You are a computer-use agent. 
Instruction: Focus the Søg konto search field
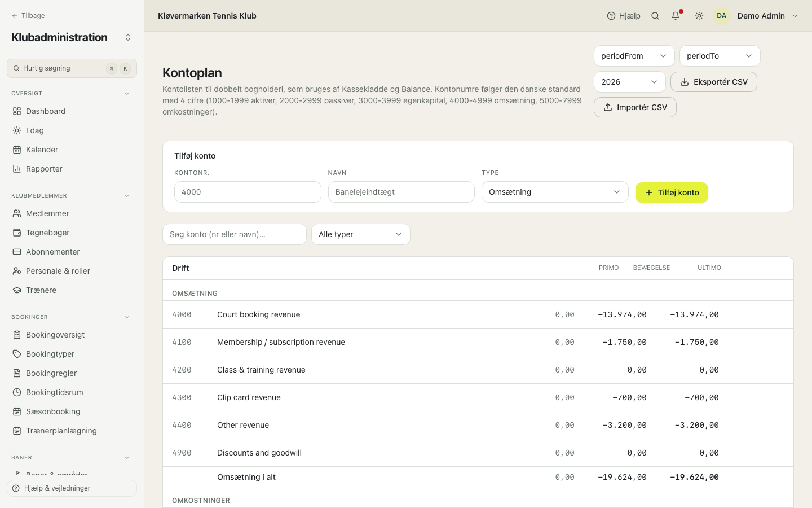coord(235,234)
